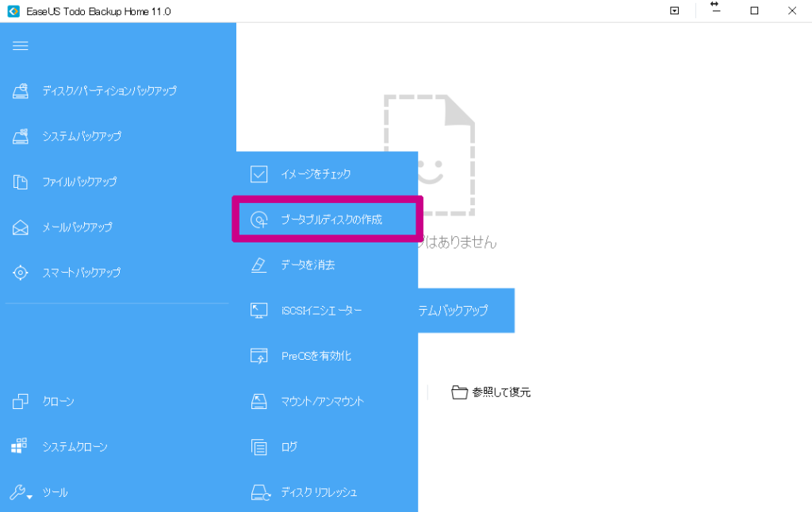Open the ログ entry in tools menu
Screen dimensions: 812x512
(289, 447)
